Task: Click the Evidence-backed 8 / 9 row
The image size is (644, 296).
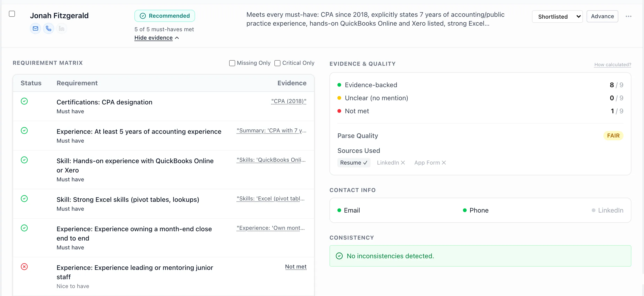Action: (x=480, y=85)
